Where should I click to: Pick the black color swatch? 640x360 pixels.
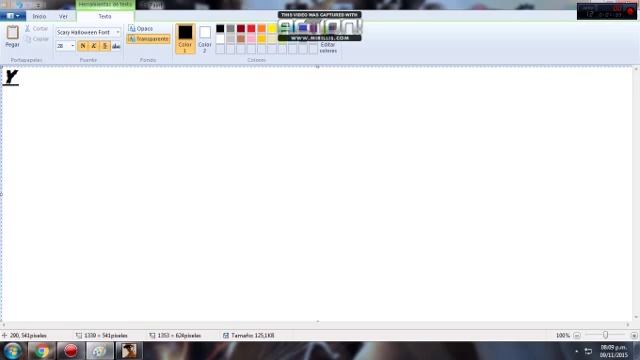click(220, 28)
